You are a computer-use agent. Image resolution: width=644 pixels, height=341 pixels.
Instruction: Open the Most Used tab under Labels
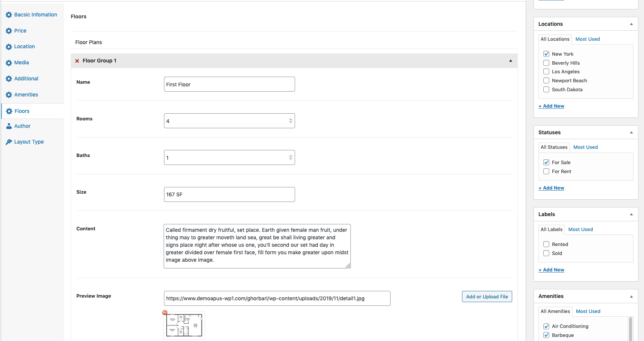(580, 230)
